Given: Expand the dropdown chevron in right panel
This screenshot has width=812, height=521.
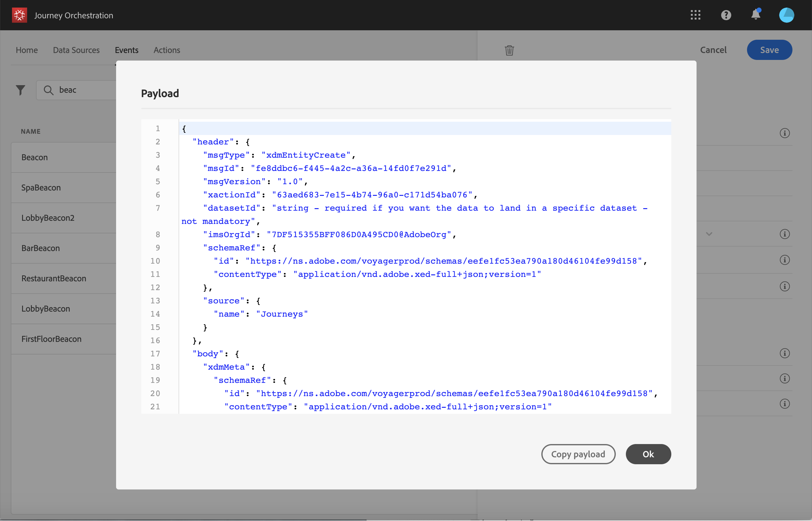Looking at the screenshot, I should 709,234.
